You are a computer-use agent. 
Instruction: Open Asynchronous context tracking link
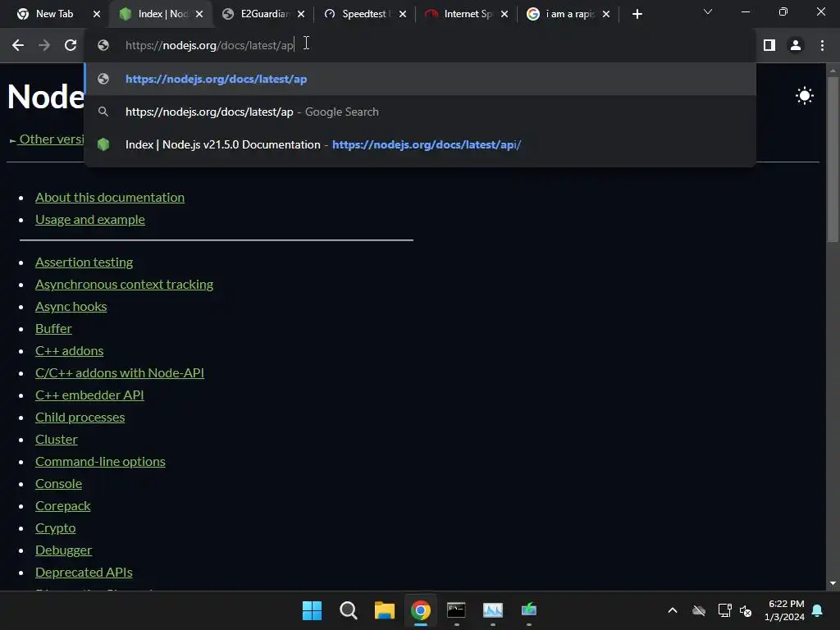pos(125,285)
